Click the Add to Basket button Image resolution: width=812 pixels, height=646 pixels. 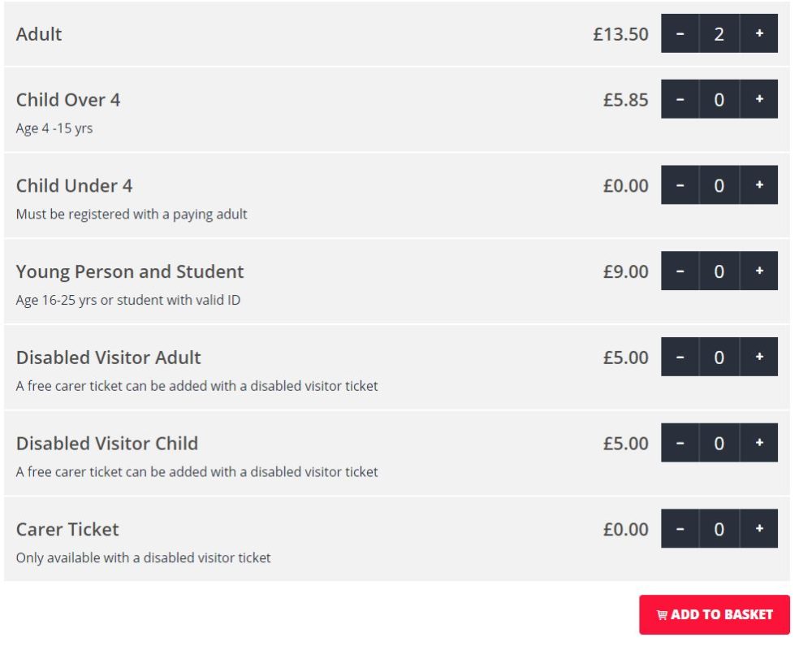coord(715,614)
